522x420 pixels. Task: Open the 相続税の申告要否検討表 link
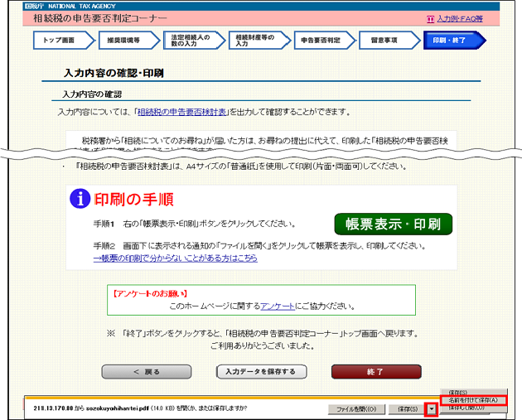click(x=181, y=112)
